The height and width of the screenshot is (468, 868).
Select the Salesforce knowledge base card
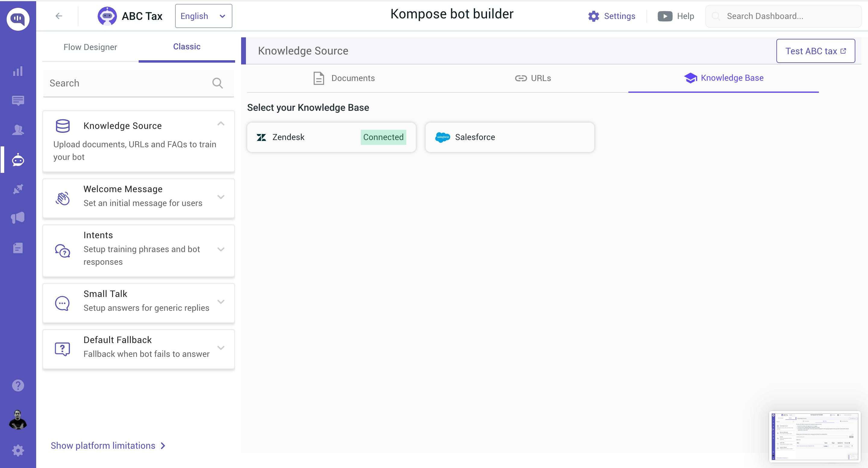tap(509, 137)
